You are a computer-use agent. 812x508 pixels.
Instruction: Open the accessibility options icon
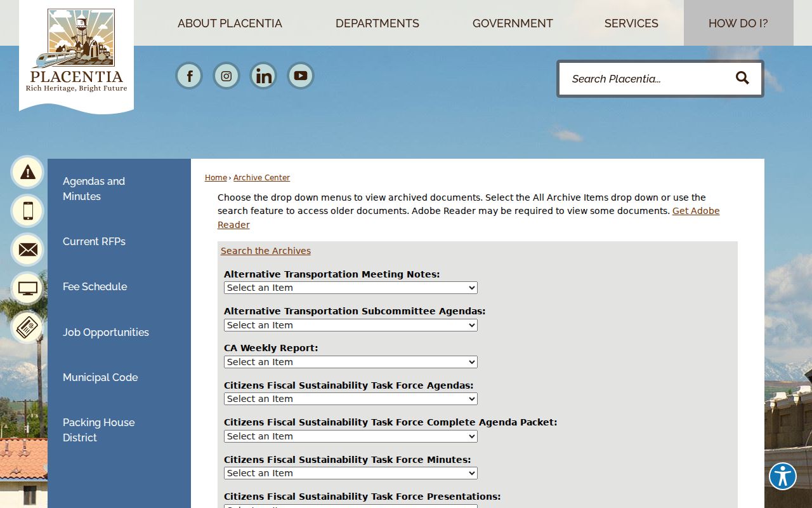pyautogui.click(x=783, y=476)
